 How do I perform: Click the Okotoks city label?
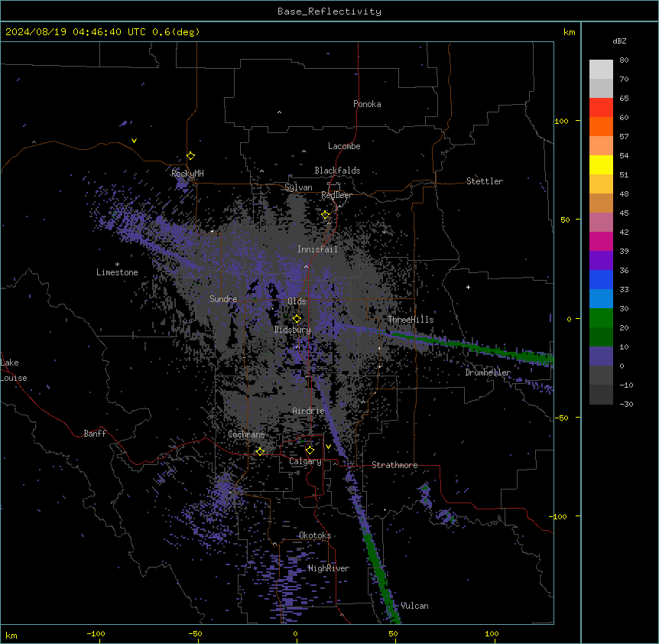315,535
